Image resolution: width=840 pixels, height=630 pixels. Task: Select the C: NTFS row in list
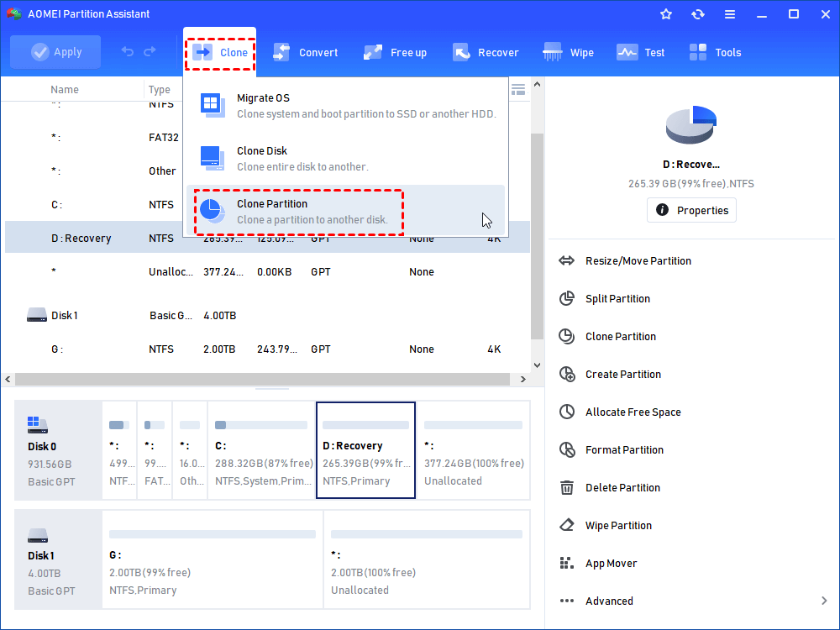94,205
